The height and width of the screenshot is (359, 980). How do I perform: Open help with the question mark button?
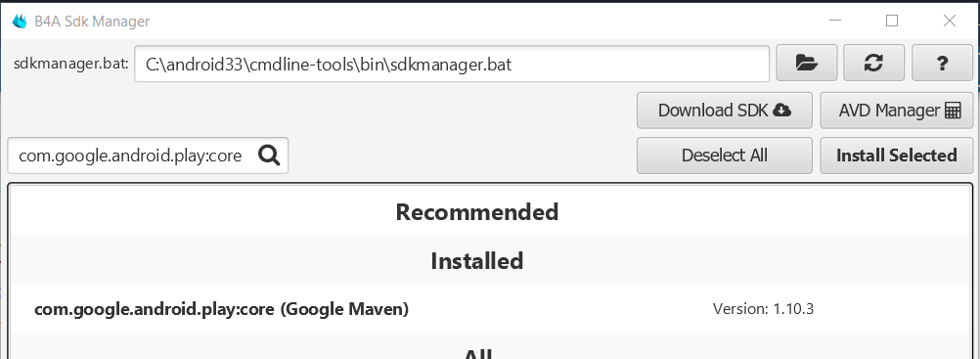point(942,64)
